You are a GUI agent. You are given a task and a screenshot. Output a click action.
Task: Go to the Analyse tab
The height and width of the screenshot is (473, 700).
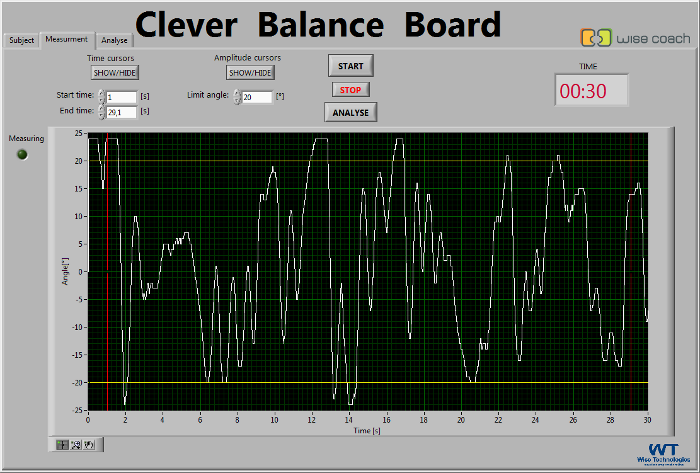114,40
